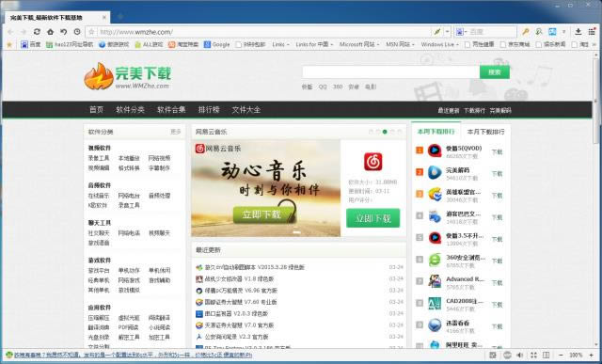Click 下载 link for 快播5(QVOD)

pos(497,152)
